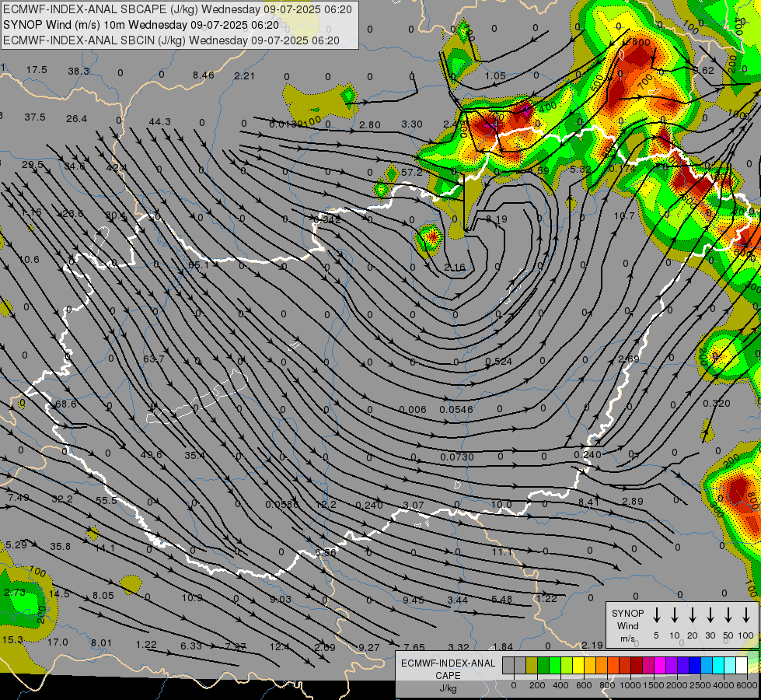761x700 pixels.
Task: Click the 20 m/s wind arrow in SYNOP legend
Action: [x=692, y=615]
